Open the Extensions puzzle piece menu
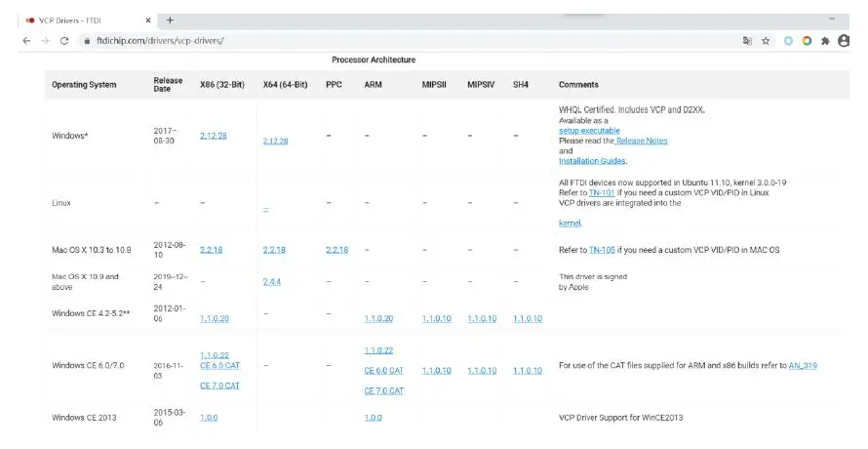The image size is (868, 449). click(x=825, y=40)
